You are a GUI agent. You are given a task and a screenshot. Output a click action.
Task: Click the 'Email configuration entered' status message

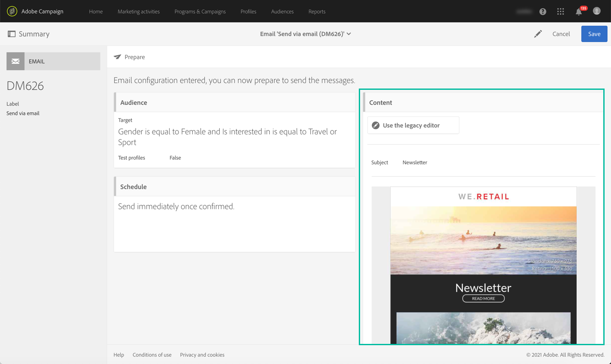[x=234, y=80]
